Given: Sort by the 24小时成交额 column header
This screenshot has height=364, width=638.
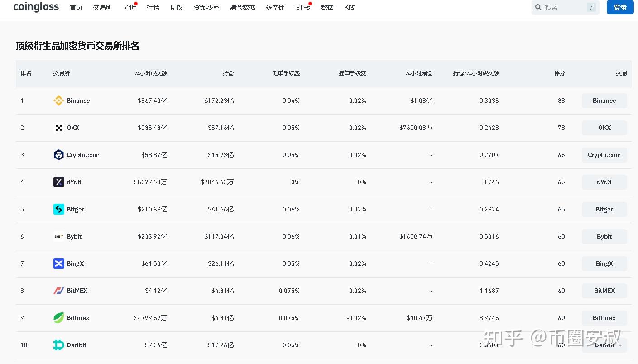Looking at the screenshot, I should coord(151,73).
